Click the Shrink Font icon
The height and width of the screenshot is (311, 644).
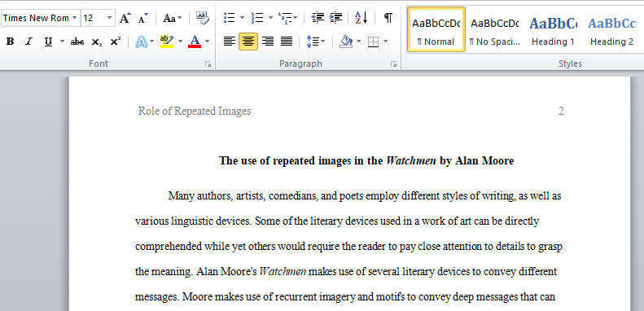143,18
